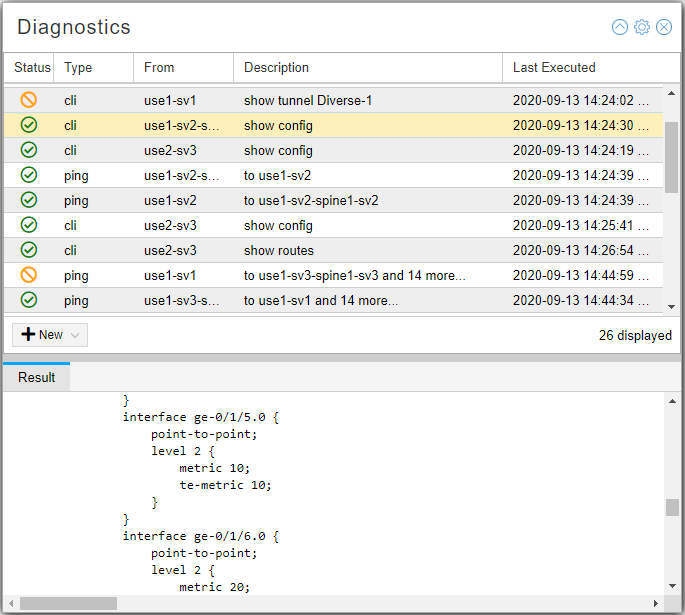Open Diagnostics settings gear icon
Image resolution: width=685 pixels, height=615 pixels.
click(642, 27)
